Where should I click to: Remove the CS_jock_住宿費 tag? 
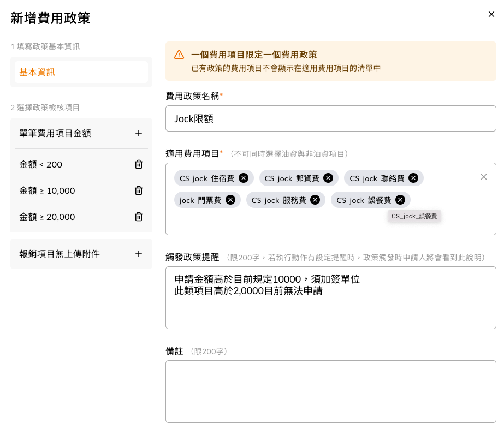pyautogui.click(x=244, y=178)
